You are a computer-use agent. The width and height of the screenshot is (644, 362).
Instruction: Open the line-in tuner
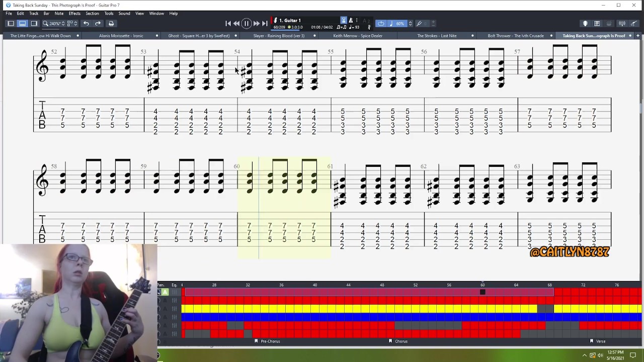click(622, 24)
